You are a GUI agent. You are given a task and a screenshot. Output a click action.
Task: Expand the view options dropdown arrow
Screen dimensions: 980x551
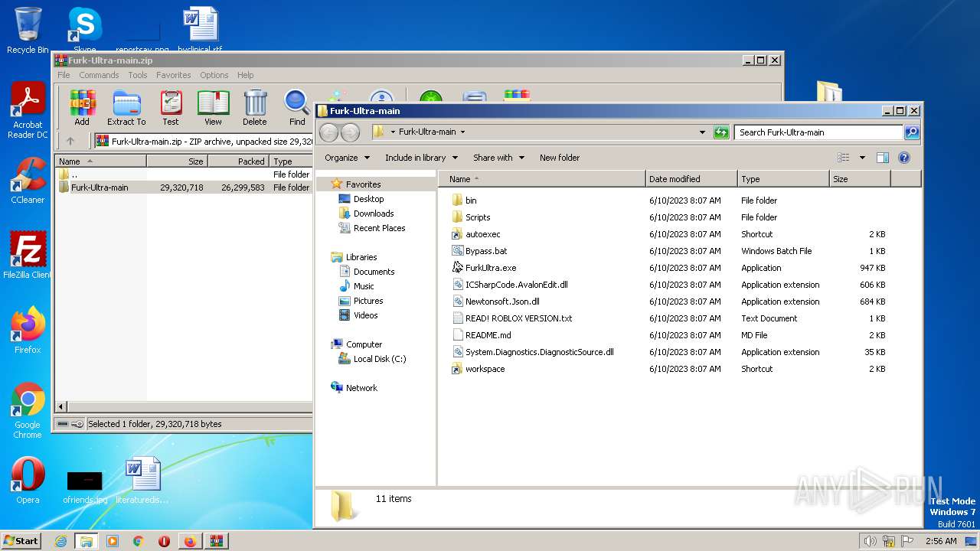coord(862,158)
